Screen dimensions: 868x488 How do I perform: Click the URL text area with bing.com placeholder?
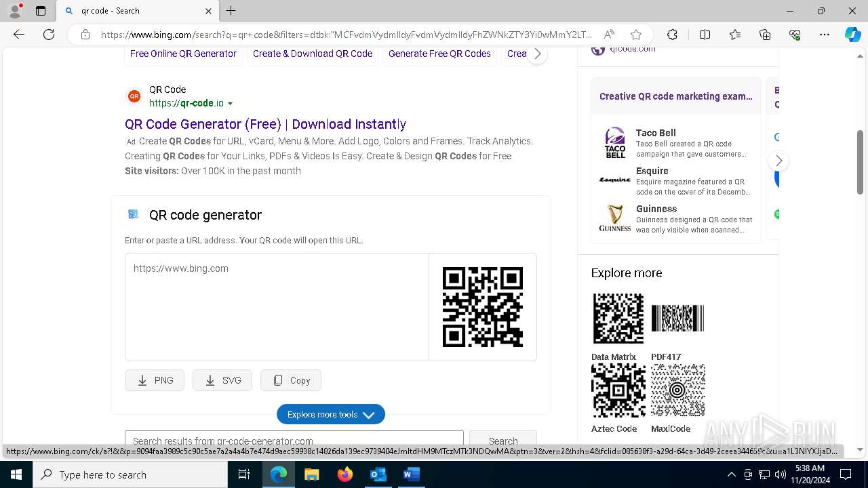277,307
